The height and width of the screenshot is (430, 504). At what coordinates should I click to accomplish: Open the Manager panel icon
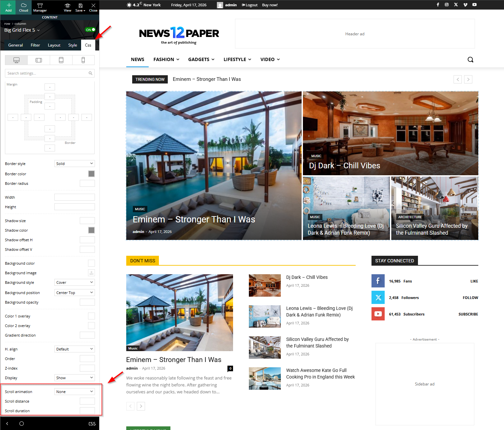click(40, 5)
